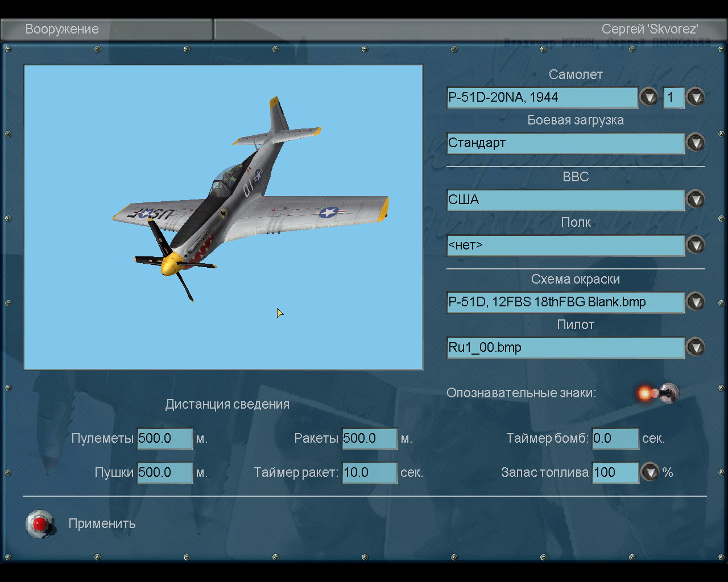Click the Стандарт loadout field
Viewport: 728px width, 582px height.
565,143
